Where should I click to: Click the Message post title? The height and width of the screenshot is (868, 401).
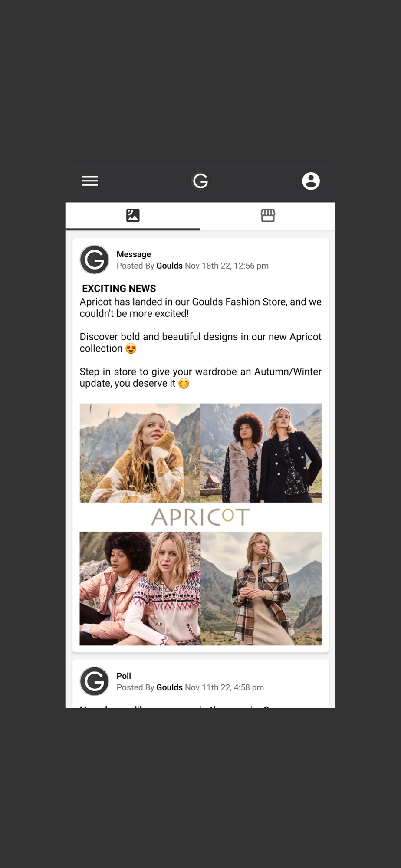click(134, 254)
